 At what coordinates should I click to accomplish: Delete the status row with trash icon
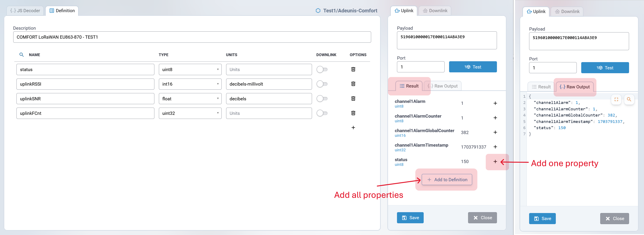point(353,69)
